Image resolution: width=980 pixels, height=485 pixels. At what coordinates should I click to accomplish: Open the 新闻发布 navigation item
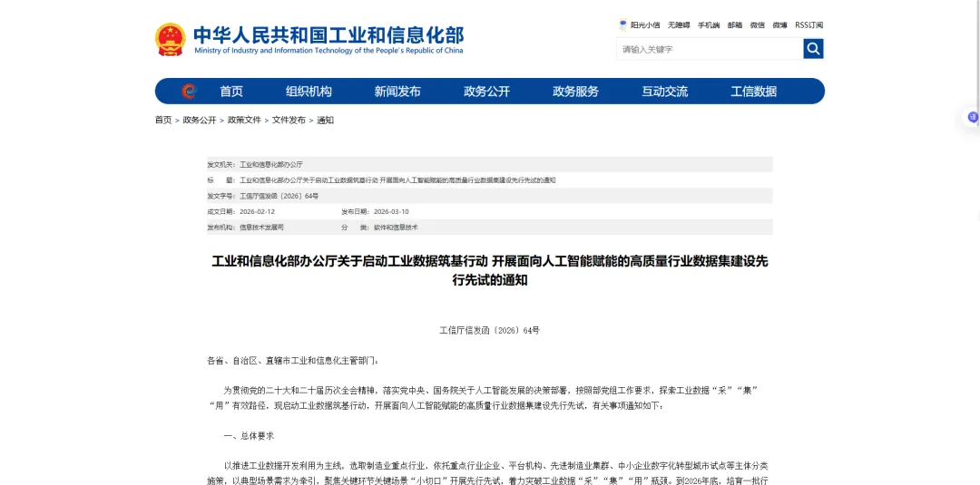click(x=397, y=92)
